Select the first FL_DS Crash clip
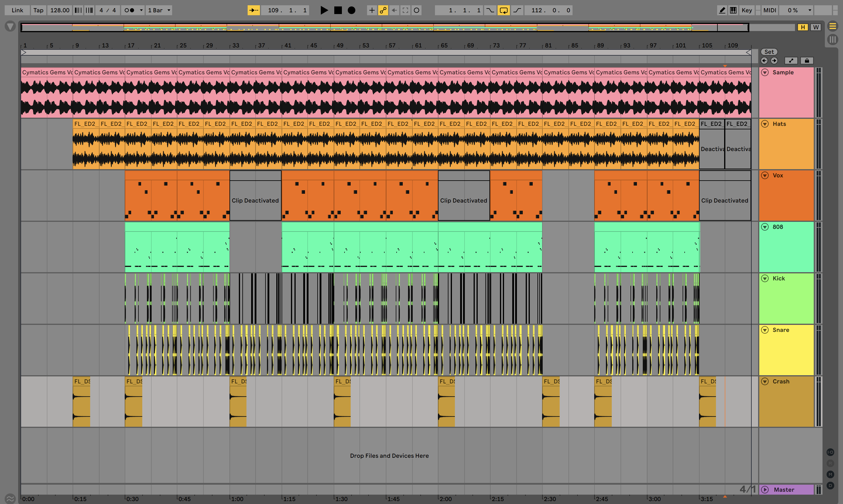The image size is (843, 504). [81, 402]
